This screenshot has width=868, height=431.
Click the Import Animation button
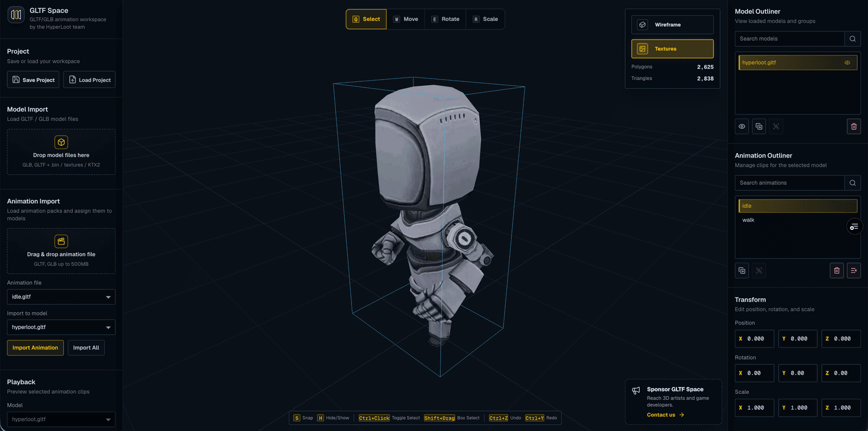pos(35,347)
